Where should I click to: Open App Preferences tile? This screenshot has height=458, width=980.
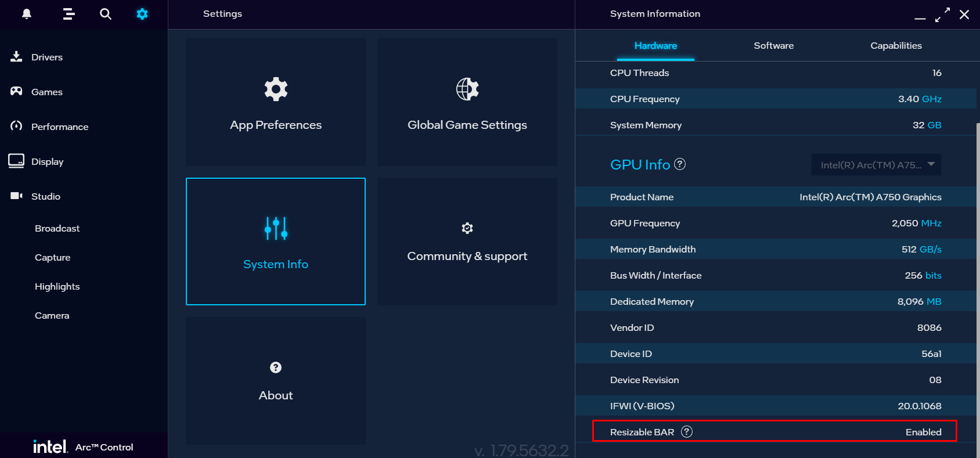[x=276, y=102]
